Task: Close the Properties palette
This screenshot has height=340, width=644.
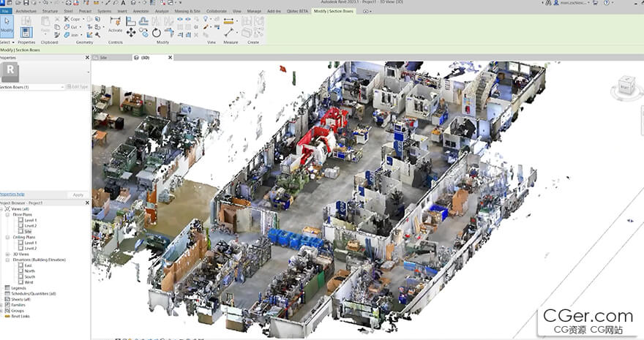Action: tap(87, 57)
